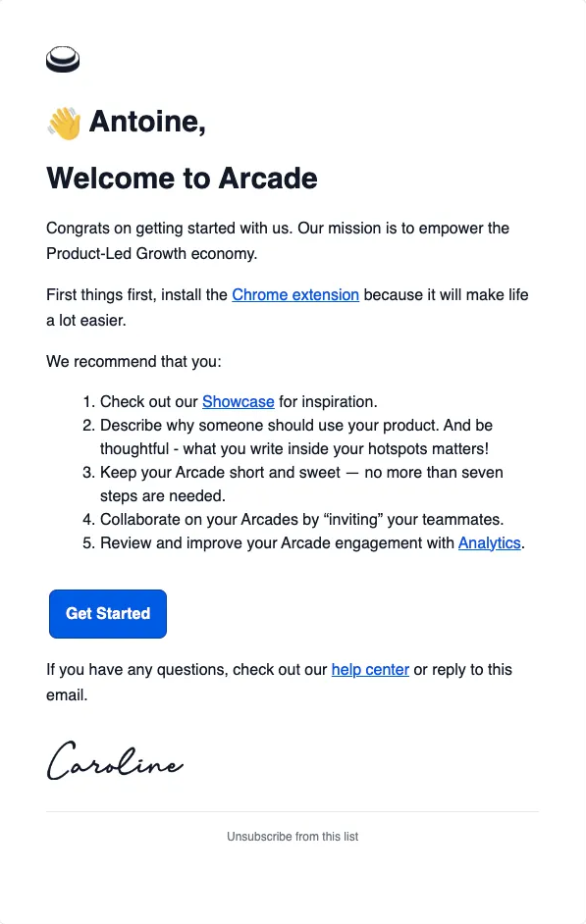
Task: Click the waving hand emoji
Action: click(x=62, y=120)
